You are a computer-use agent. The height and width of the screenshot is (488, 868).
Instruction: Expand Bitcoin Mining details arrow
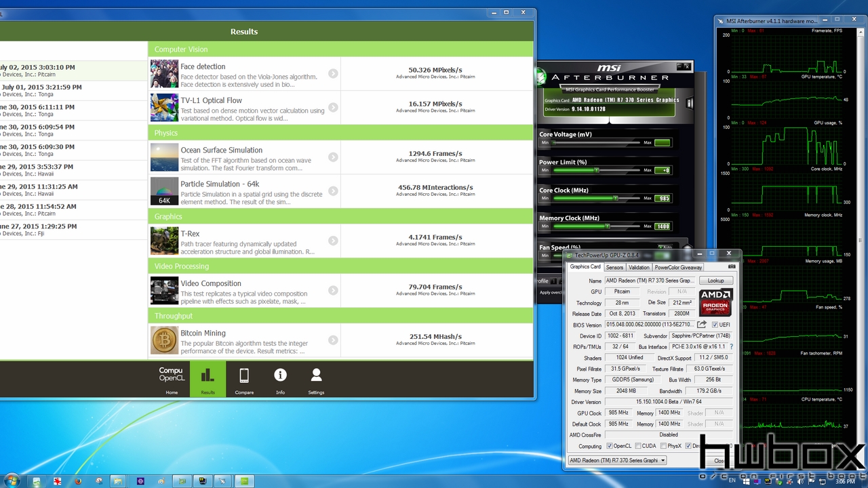(333, 340)
